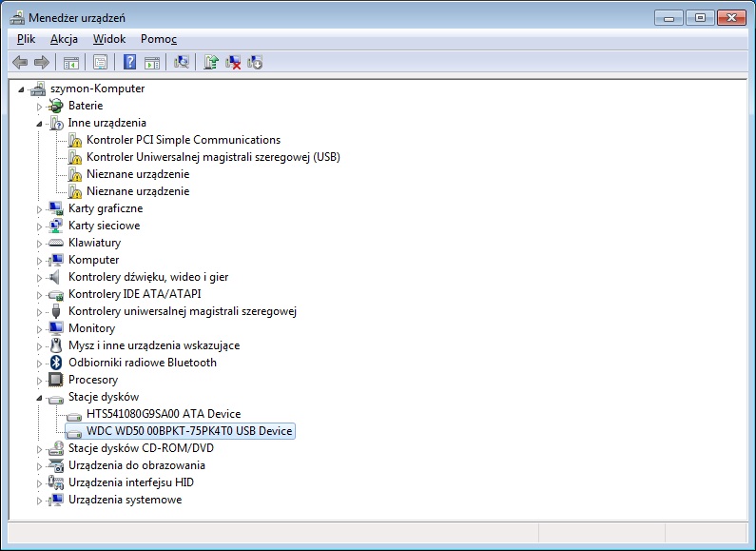Select the Stacje dysków CD-ROM/DVD label

click(141, 448)
